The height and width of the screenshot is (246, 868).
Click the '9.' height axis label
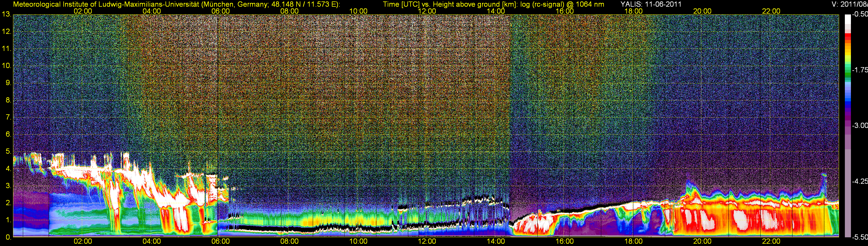[8, 83]
